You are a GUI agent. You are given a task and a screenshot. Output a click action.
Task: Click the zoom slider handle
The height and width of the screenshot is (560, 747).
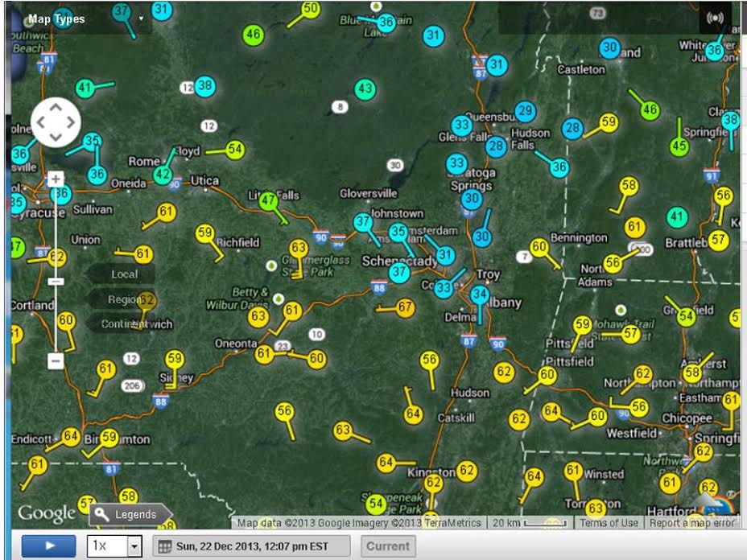(x=56, y=282)
